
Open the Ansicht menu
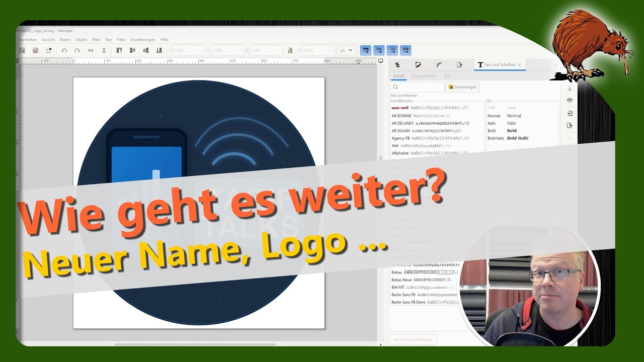[48, 40]
